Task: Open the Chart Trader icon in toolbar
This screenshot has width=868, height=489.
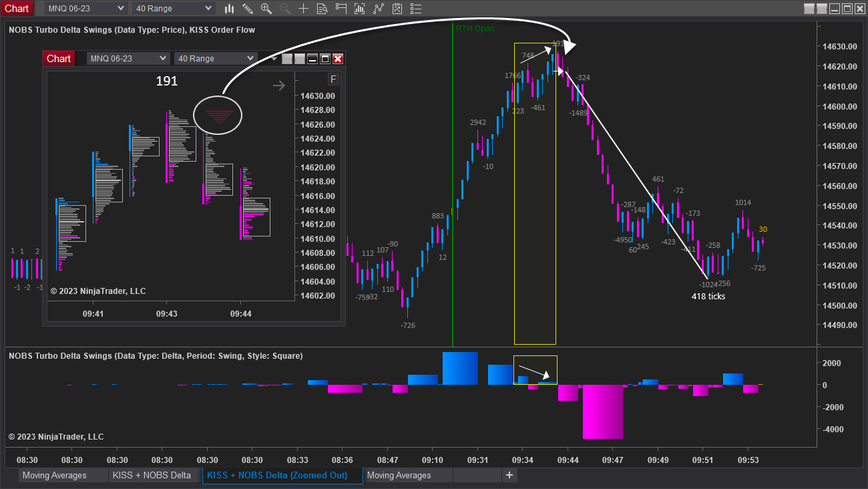Action: click(341, 9)
